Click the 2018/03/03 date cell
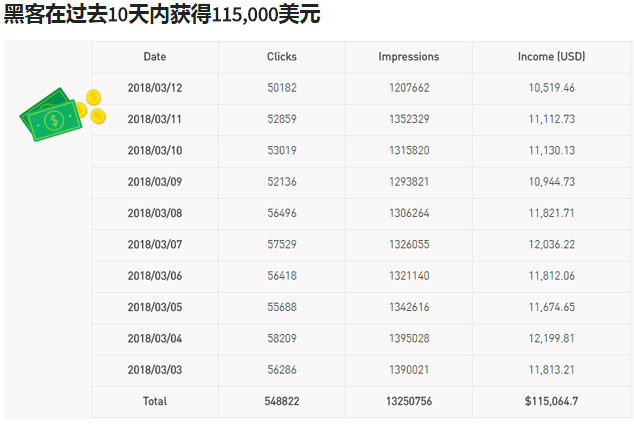Image resolution: width=634 pixels, height=426 pixels. (x=155, y=370)
